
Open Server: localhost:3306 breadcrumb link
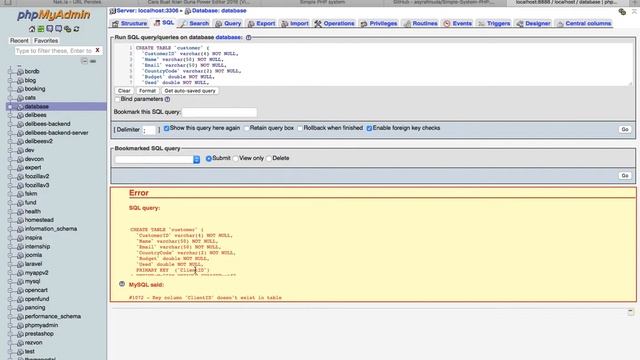coord(147,11)
